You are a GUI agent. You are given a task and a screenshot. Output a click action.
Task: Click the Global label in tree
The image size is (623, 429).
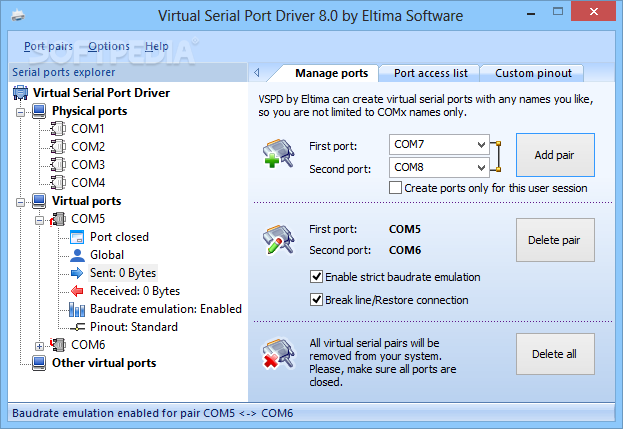(107, 255)
